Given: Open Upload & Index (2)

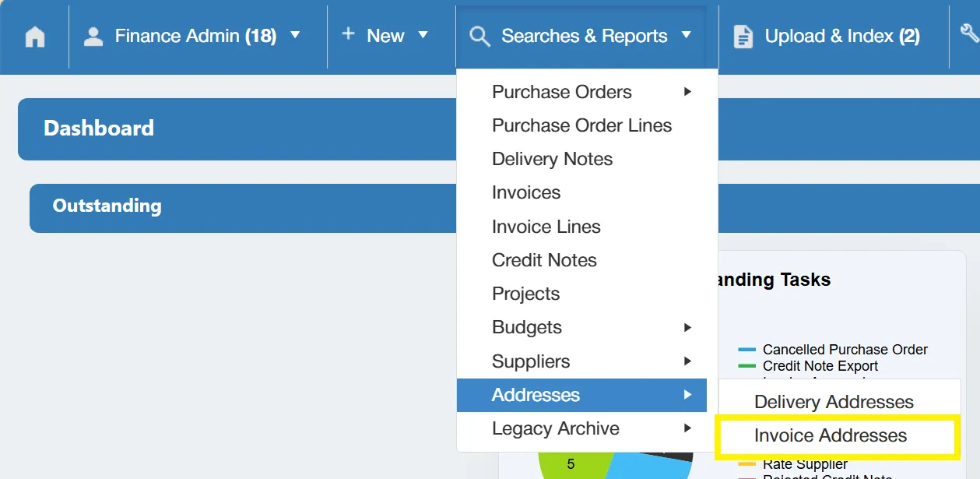Looking at the screenshot, I should (x=833, y=37).
